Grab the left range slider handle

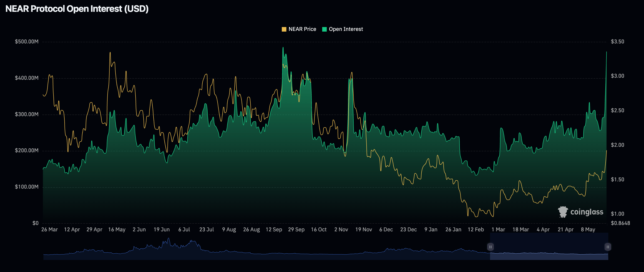click(490, 247)
